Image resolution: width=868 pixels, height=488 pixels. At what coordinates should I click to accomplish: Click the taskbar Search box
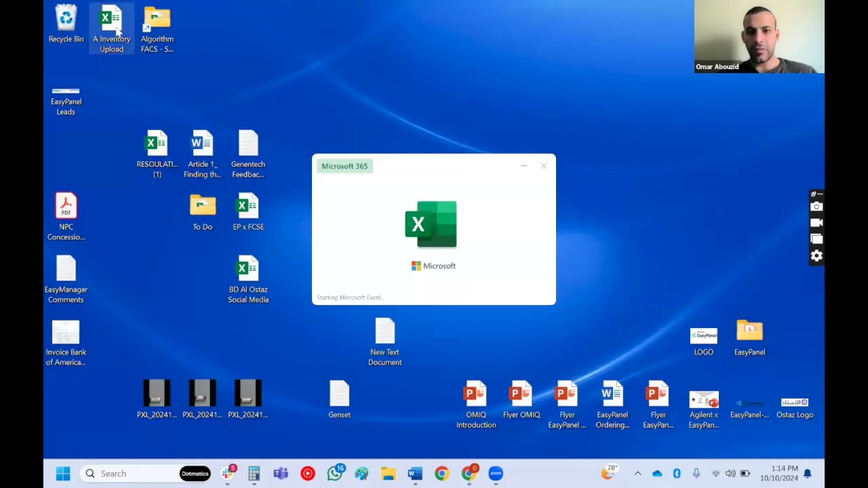click(146, 474)
